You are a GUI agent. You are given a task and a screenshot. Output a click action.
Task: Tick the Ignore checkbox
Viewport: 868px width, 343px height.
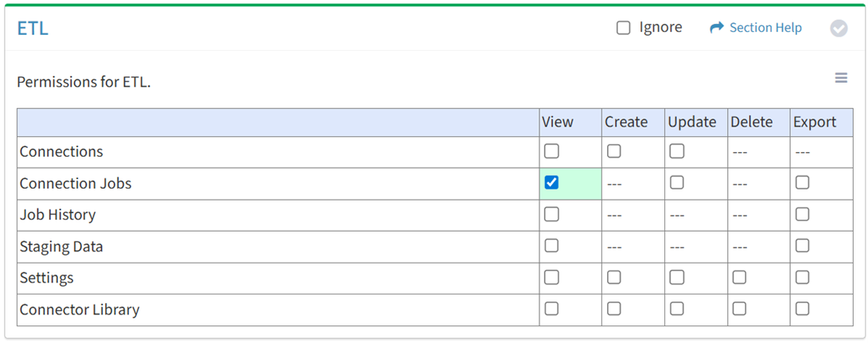[624, 28]
